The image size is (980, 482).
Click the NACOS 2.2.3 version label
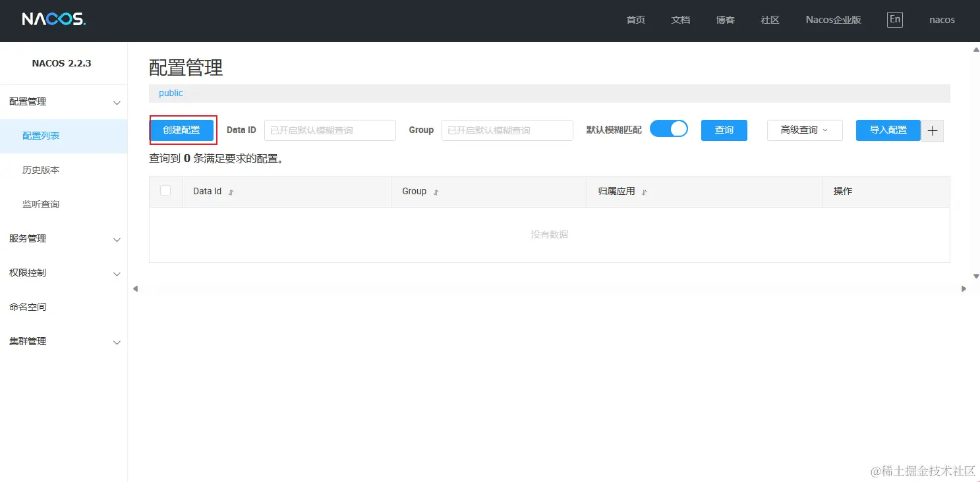tap(62, 64)
